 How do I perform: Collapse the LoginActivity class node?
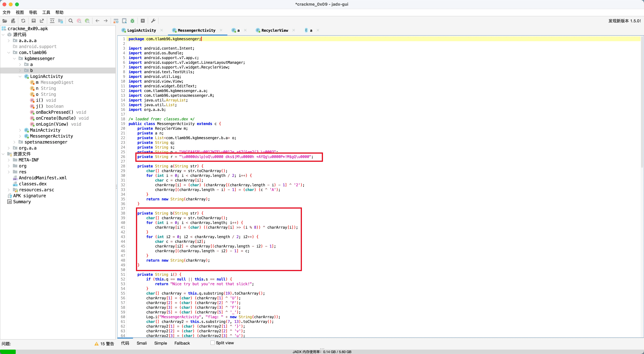tap(20, 76)
